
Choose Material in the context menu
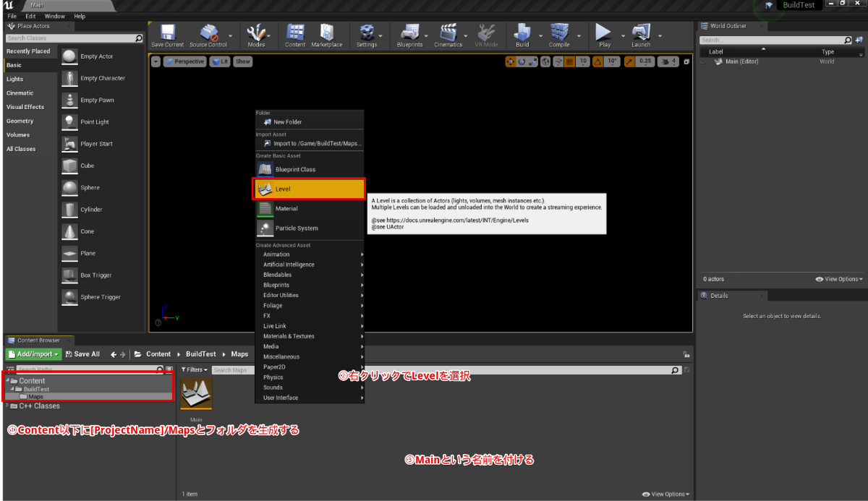[x=309, y=208]
